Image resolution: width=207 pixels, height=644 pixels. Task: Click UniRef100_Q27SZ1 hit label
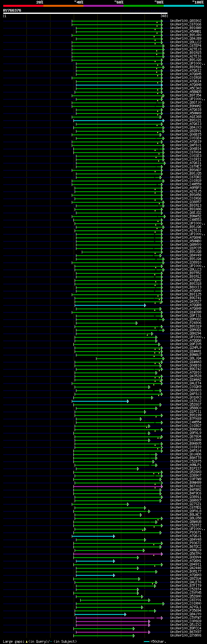[x=186, y=504]
